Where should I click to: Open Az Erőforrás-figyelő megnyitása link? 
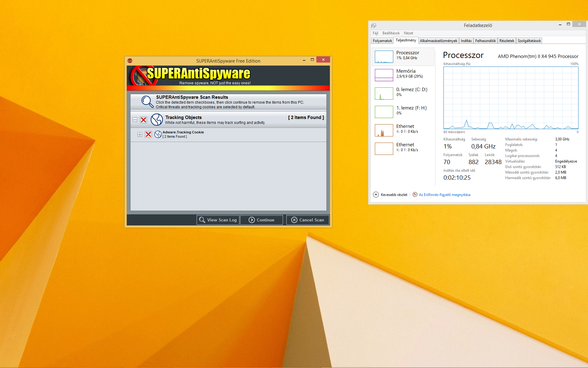pyautogui.click(x=444, y=195)
